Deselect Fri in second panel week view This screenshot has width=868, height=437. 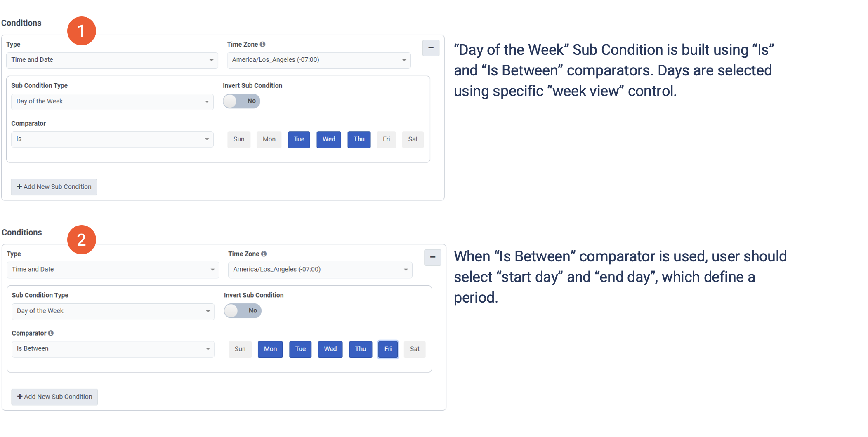click(388, 349)
